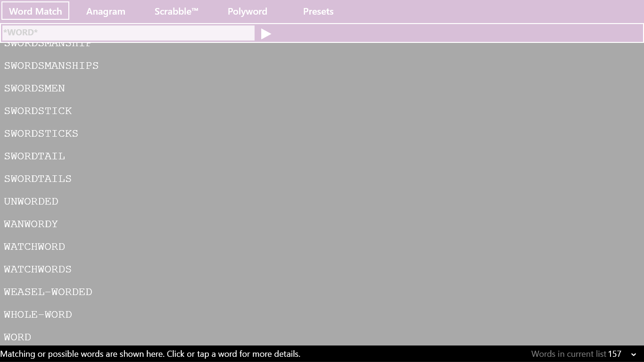Click the 'Matching or possible words' status message
644x362 pixels.
pos(150,354)
